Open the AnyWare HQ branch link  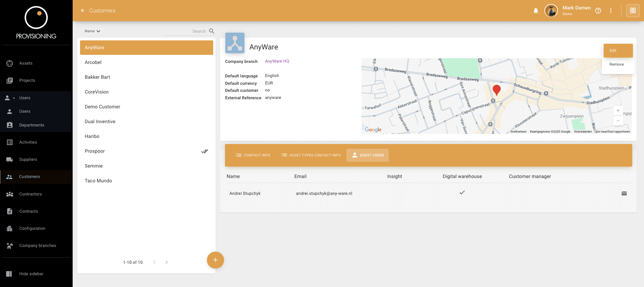(x=277, y=61)
